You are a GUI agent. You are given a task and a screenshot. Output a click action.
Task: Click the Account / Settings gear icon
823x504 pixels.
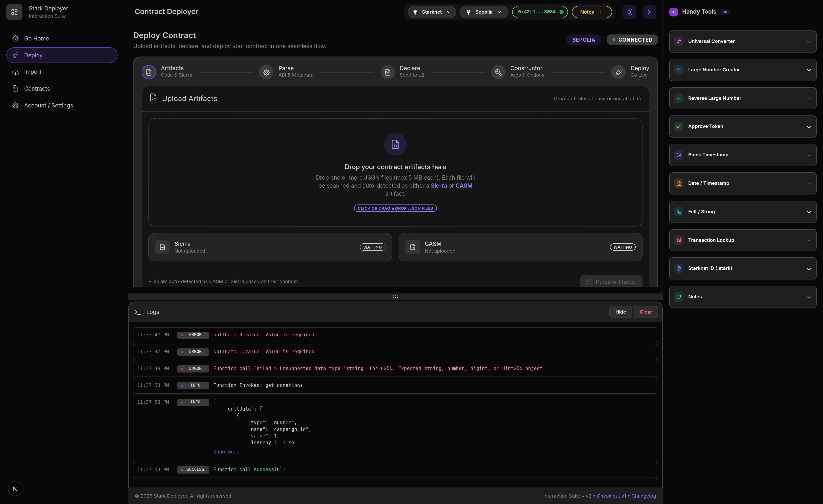[15, 105]
